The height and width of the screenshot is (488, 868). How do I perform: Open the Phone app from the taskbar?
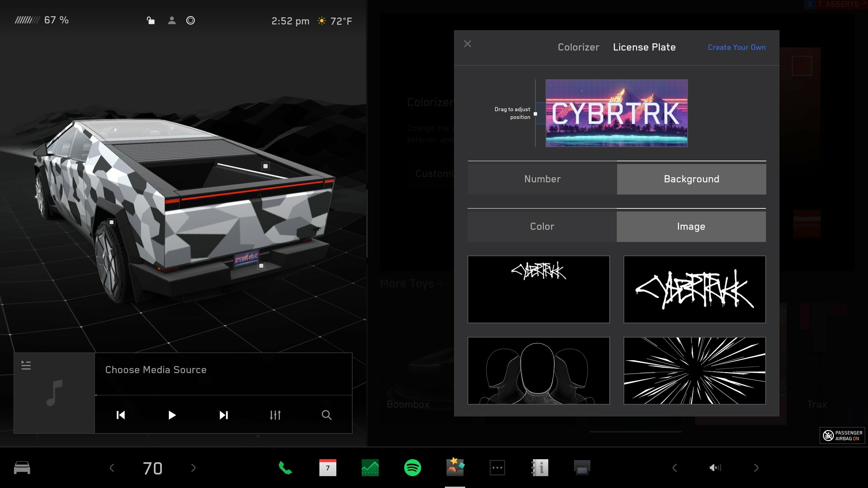[x=285, y=468]
